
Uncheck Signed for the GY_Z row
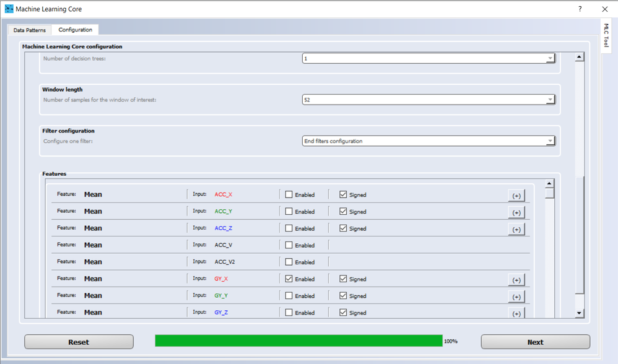(x=343, y=313)
